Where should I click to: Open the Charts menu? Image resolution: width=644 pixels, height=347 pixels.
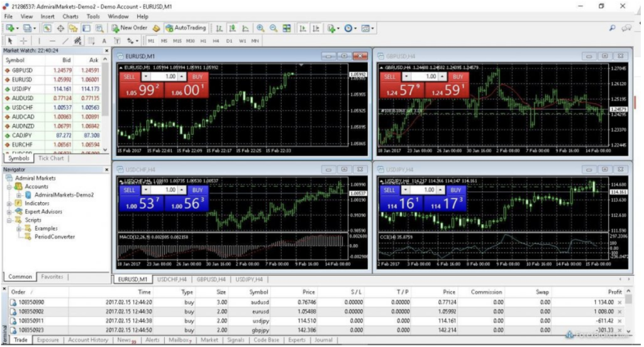70,16
